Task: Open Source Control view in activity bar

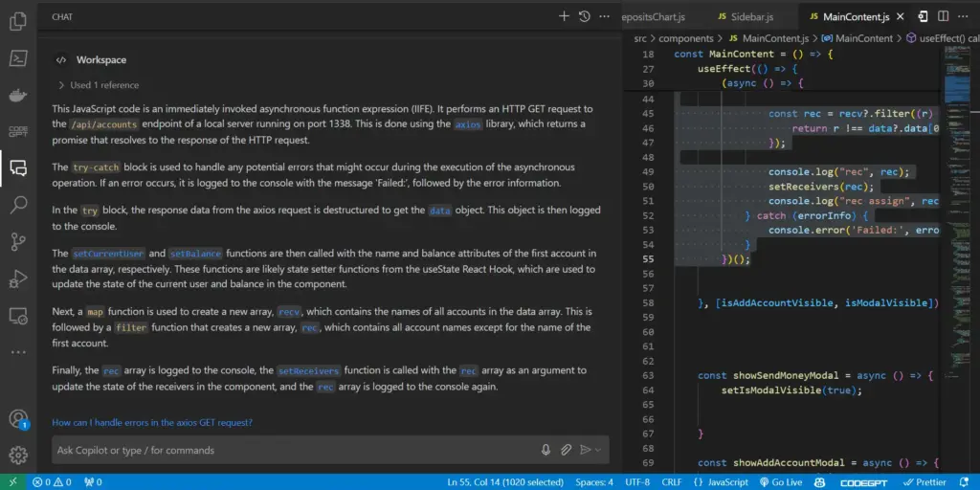Action: tap(18, 241)
